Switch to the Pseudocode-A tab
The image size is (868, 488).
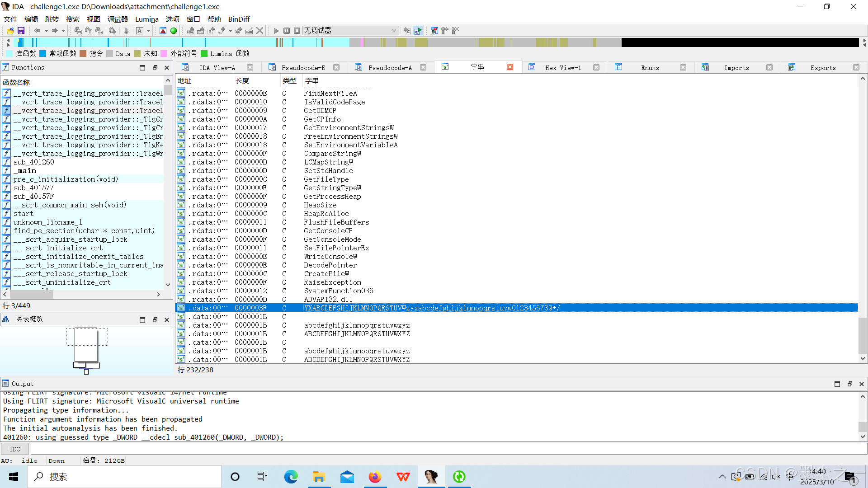390,68
